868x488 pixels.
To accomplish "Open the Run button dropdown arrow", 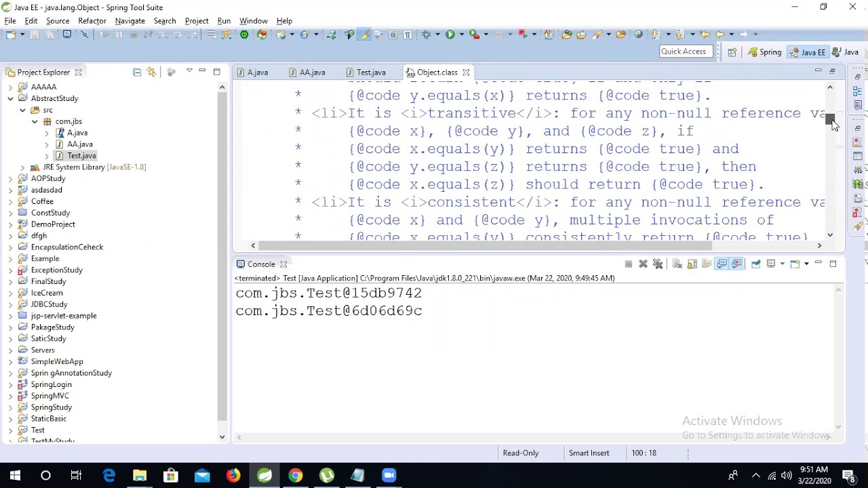I will (461, 34).
